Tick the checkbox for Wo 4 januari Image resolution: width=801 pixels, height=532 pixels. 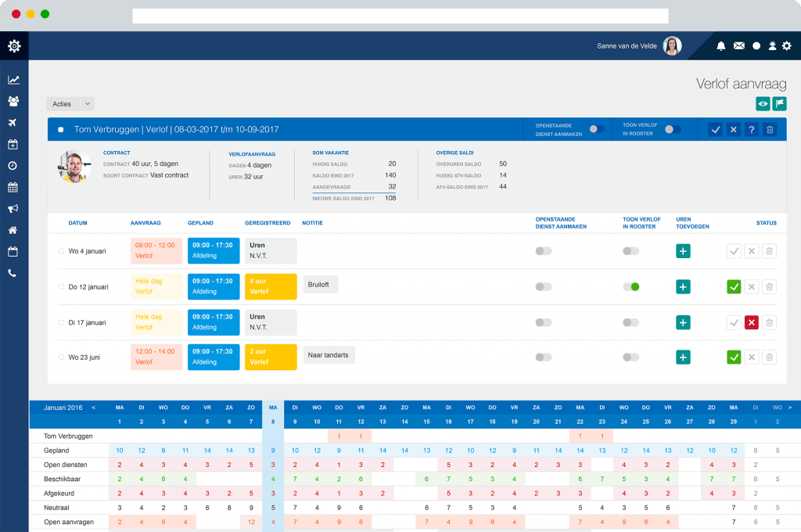point(62,251)
